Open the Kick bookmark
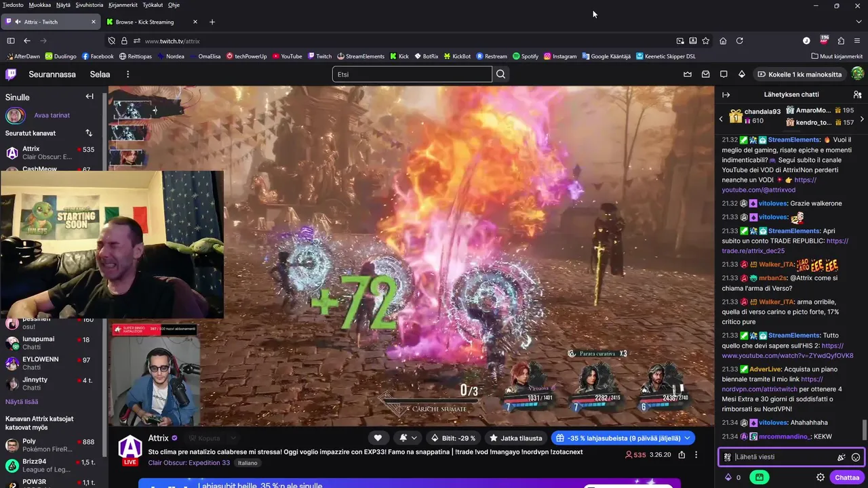The height and width of the screenshot is (488, 868). (399, 56)
